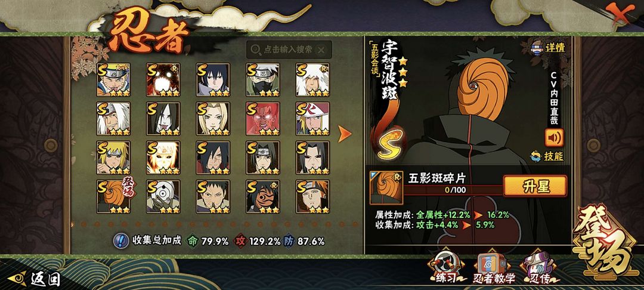Open the 忍传 scroll icon
Screen dimensions: 644x290
(x=539, y=269)
